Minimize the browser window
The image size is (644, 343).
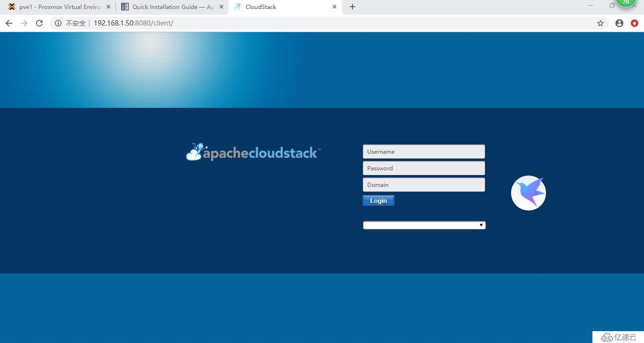591,6
